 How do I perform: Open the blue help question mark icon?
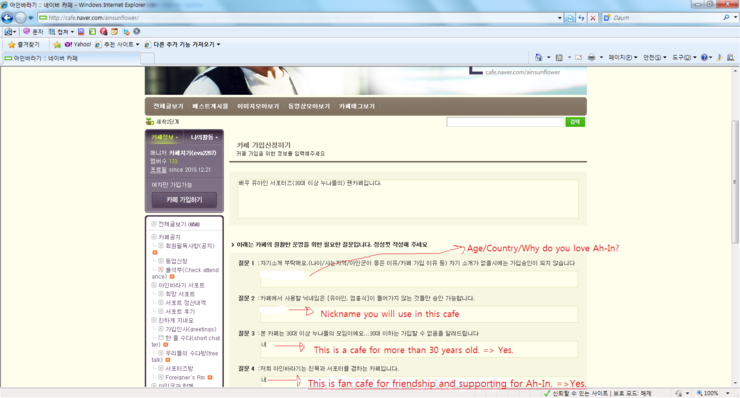pyautogui.click(x=704, y=57)
